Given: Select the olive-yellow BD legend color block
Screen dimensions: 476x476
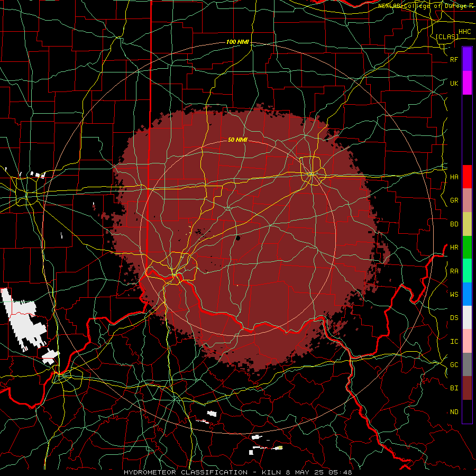Looking at the screenshot, I should pos(467,224).
